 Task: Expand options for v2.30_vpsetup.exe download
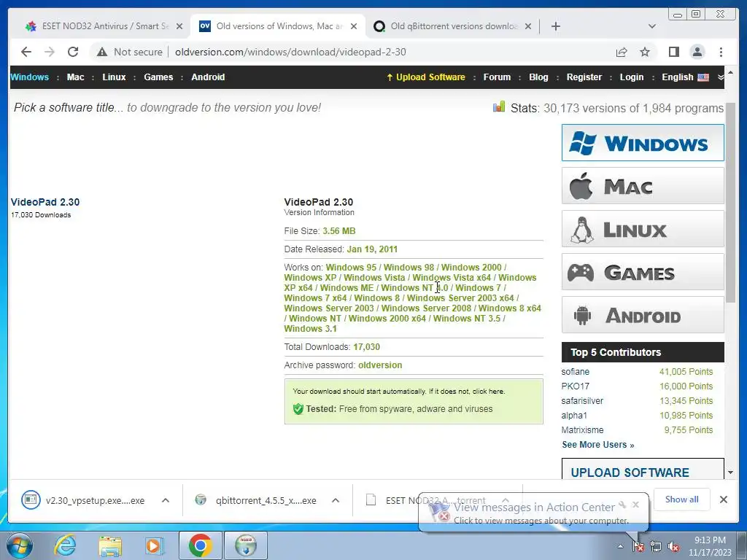[x=166, y=500]
